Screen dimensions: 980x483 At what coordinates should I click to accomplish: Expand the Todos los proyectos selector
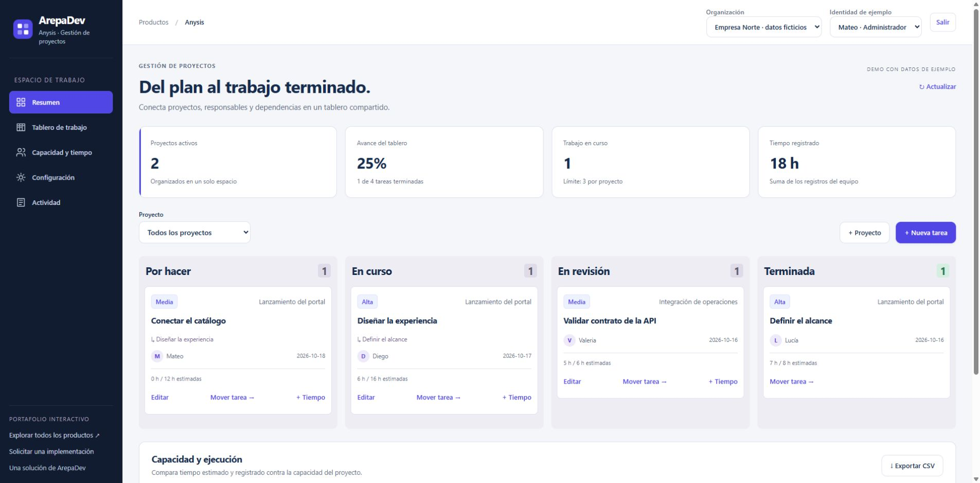194,233
